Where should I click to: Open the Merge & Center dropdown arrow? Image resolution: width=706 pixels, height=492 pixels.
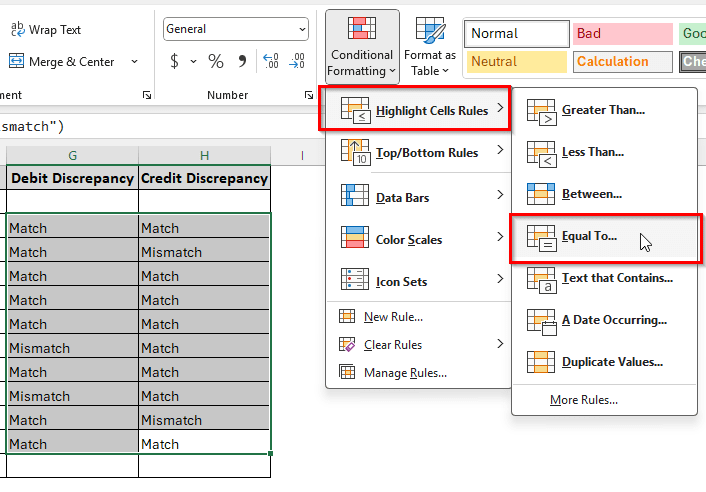coord(135,62)
